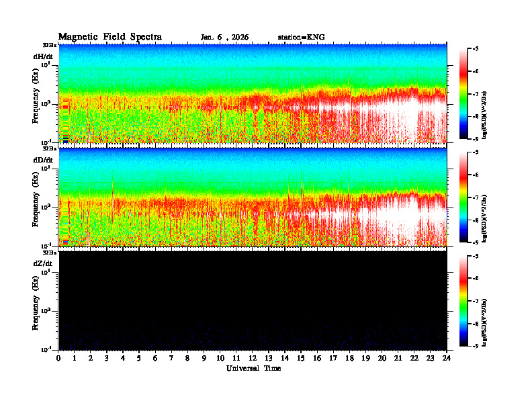Screen dimensions: 532x411
Task: Click the -6 value on dZ/dt color scale
Action: (476, 279)
